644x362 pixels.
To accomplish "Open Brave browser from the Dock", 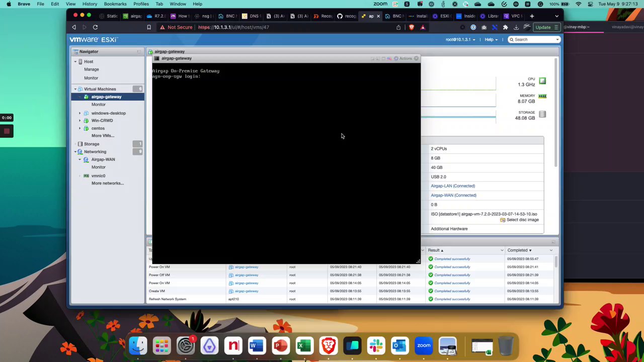I will [328, 345].
